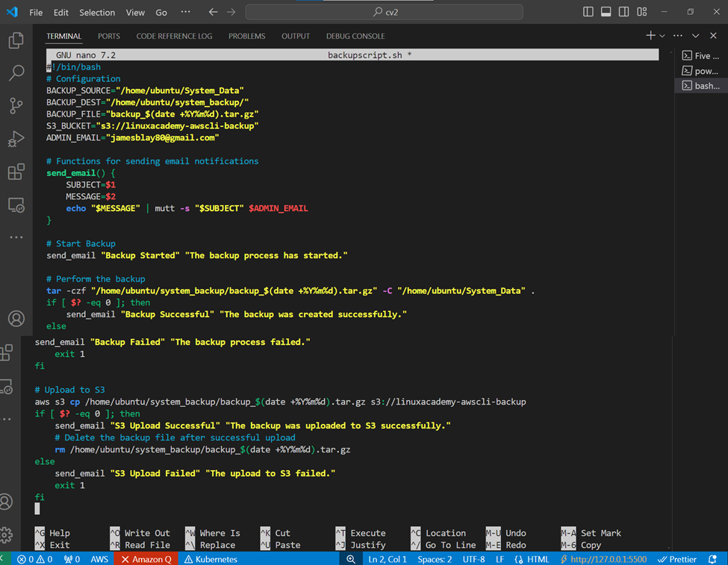Image resolution: width=728 pixels, height=565 pixels.
Task: Click the Kubernetes status bar item
Action: pos(211,559)
